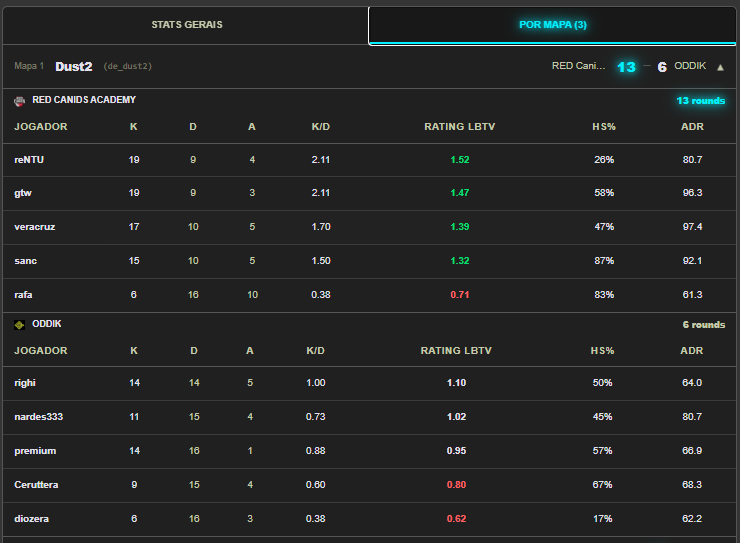
Task: Open the RED CANIDS ACADEMY team name
Action: pyautogui.click(x=84, y=100)
